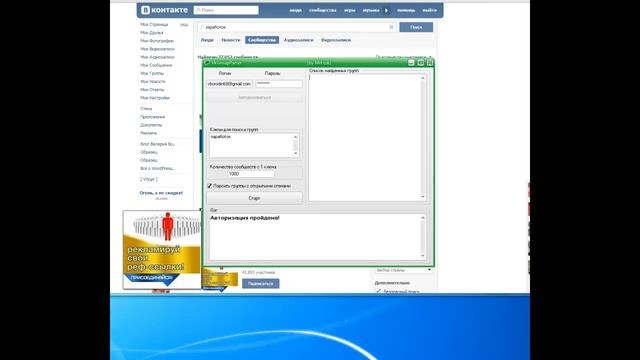This screenshot has width=640, height=360.
Task: Click scroll-up arrow of the keywords box
Action: [x=296, y=137]
